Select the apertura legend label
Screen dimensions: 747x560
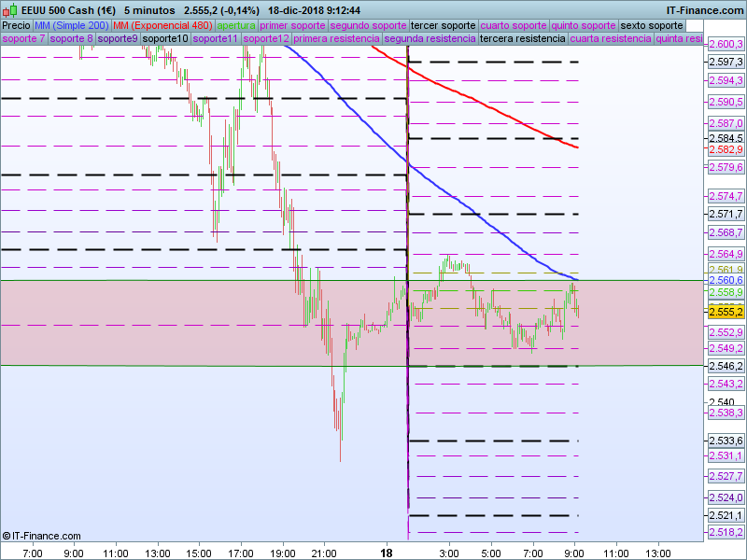click(x=236, y=25)
